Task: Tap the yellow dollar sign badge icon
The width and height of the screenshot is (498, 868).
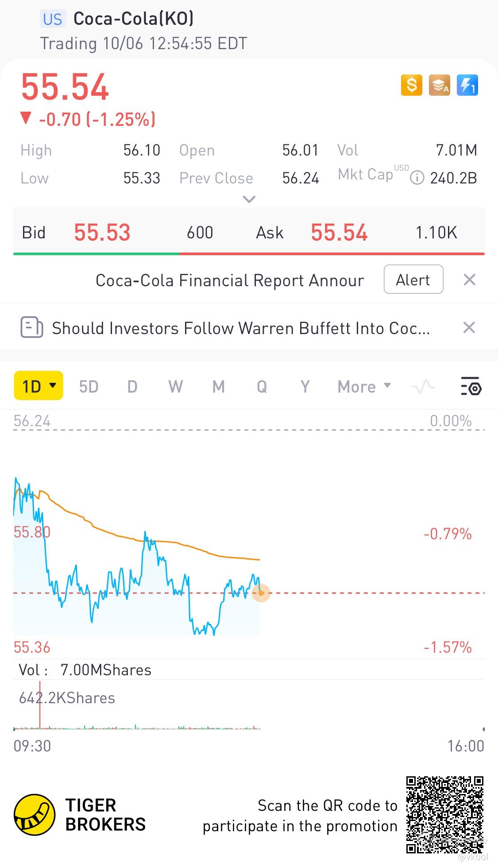Action: [411, 85]
